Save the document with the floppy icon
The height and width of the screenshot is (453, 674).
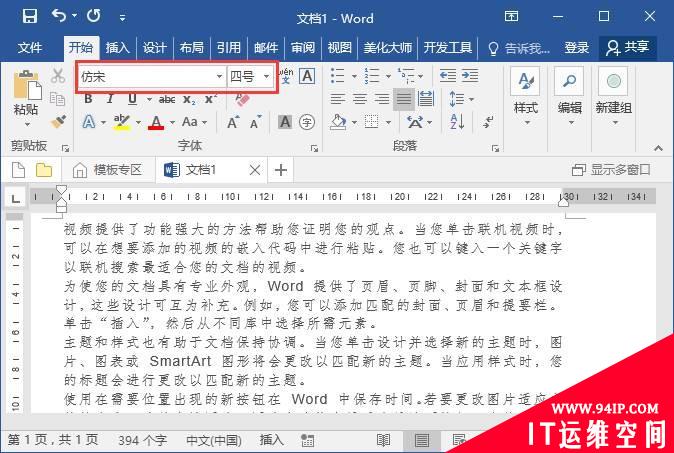(30, 17)
